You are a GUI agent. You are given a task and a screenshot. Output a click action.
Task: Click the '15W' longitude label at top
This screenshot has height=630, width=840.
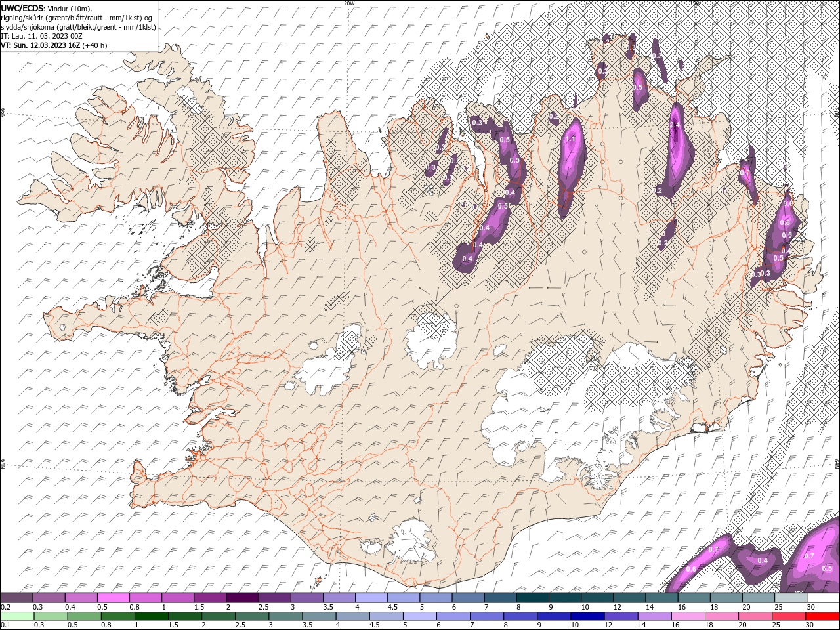[x=695, y=3]
